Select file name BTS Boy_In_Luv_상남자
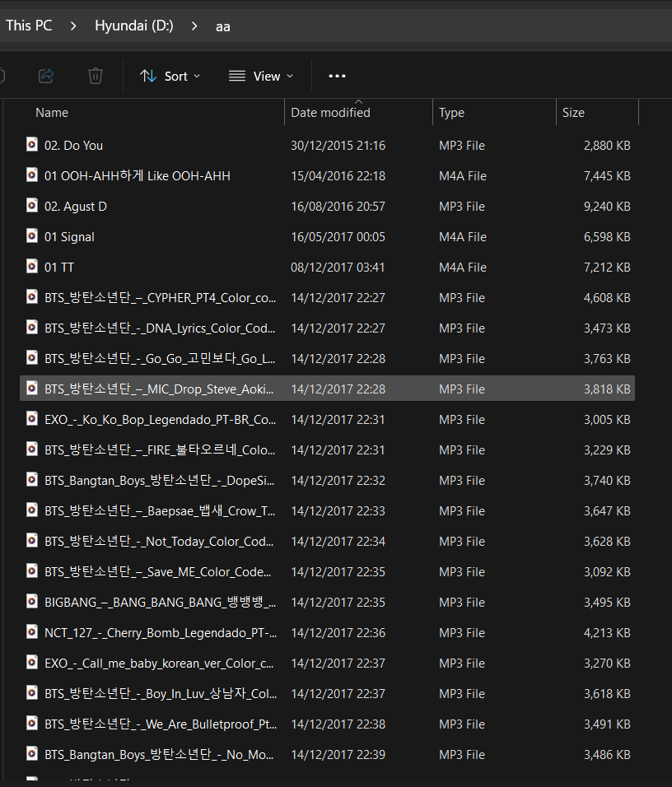This screenshot has width=672, height=787. pos(161,694)
